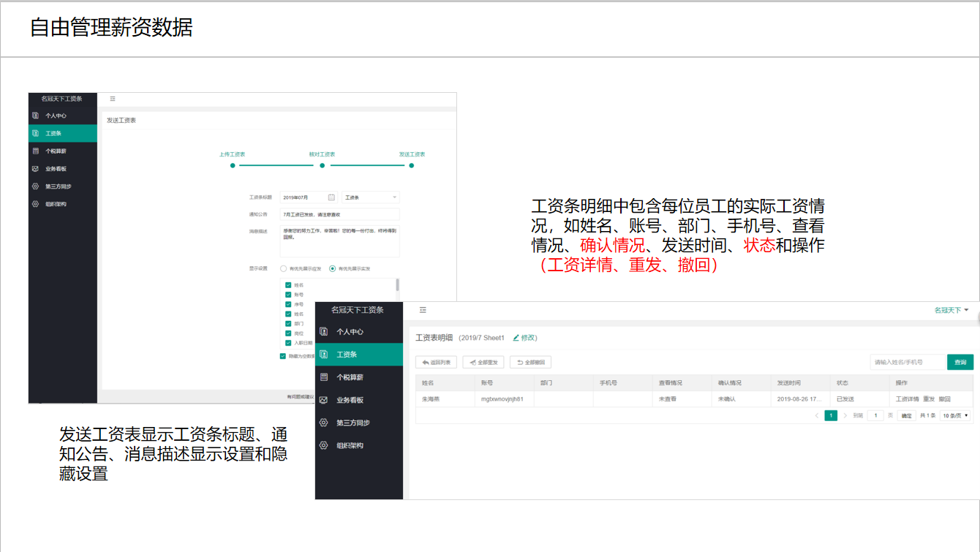Click 工资条 icon in 工资表明细 window sidebar

(x=324, y=355)
